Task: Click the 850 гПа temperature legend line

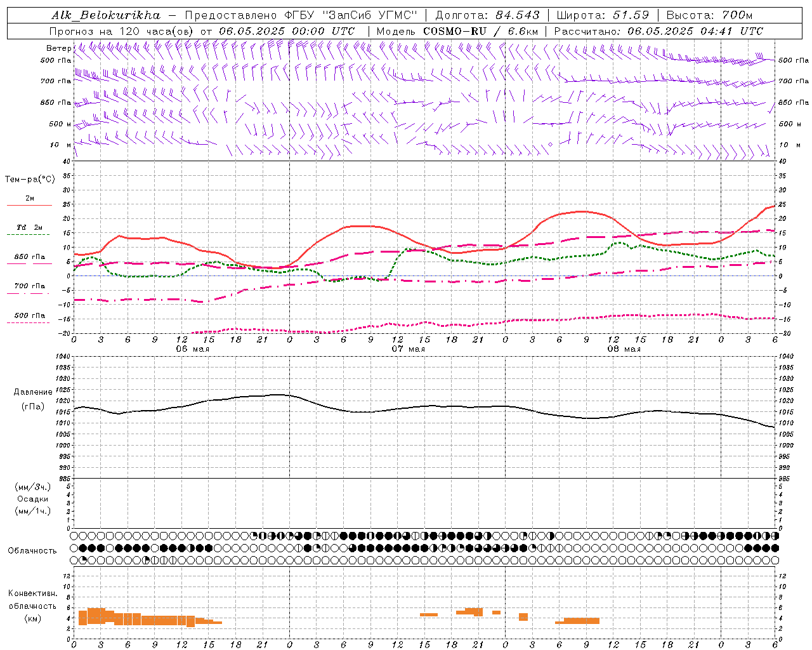Action: (29, 263)
